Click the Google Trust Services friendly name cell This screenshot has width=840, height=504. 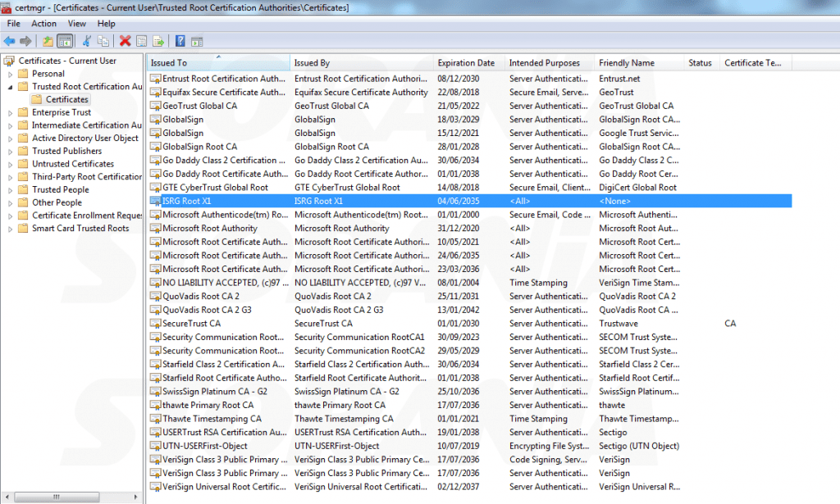[x=638, y=134]
